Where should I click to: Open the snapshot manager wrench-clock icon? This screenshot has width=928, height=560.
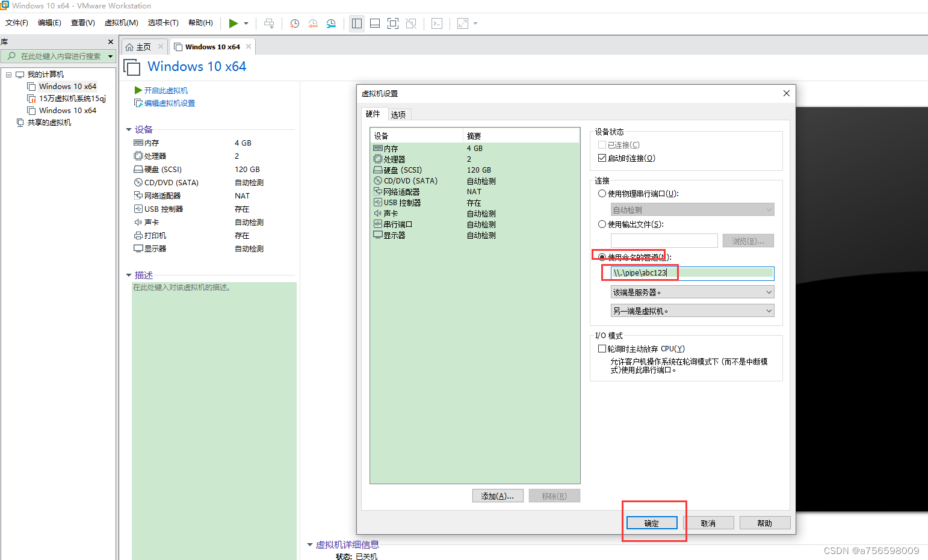click(331, 23)
